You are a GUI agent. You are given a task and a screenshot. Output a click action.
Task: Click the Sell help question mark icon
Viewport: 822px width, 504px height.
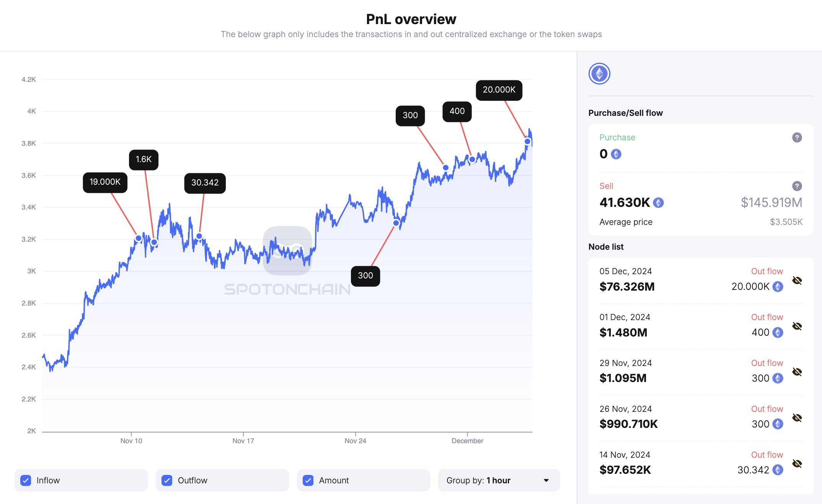[x=797, y=186]
